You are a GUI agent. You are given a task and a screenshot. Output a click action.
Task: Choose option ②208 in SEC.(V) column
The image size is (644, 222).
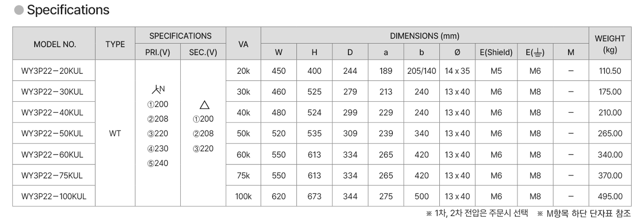pyautogui.click(x=203, y=134)
